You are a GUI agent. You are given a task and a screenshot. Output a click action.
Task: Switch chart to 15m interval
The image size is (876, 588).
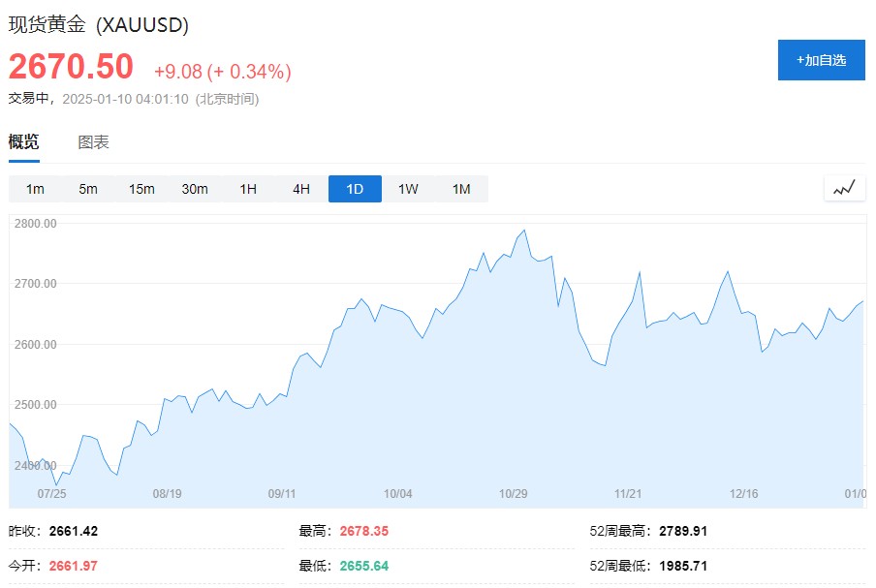[141, 189]
